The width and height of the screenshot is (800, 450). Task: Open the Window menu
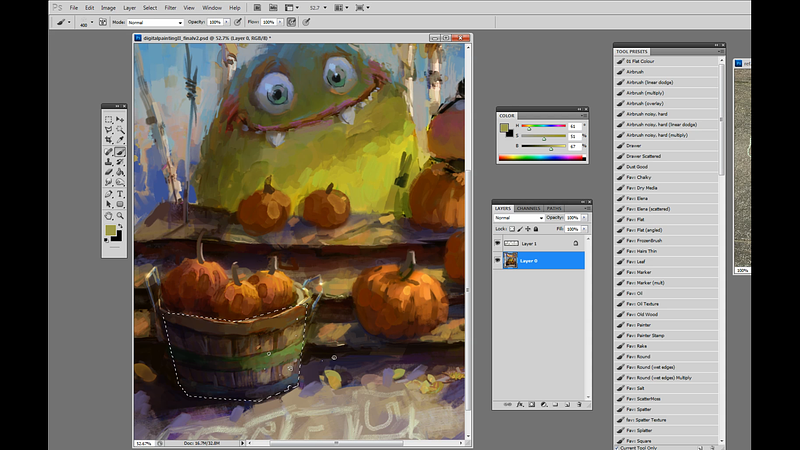(212, 8)
